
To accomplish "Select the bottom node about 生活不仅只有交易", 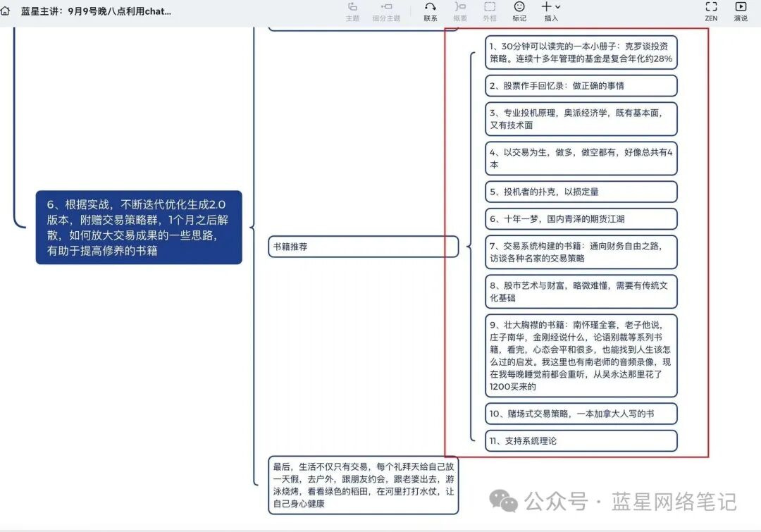I will tap(363, 486).
